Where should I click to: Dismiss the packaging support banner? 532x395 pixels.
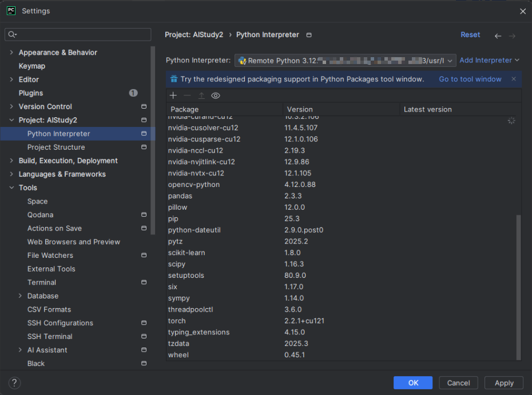[514, 79]
